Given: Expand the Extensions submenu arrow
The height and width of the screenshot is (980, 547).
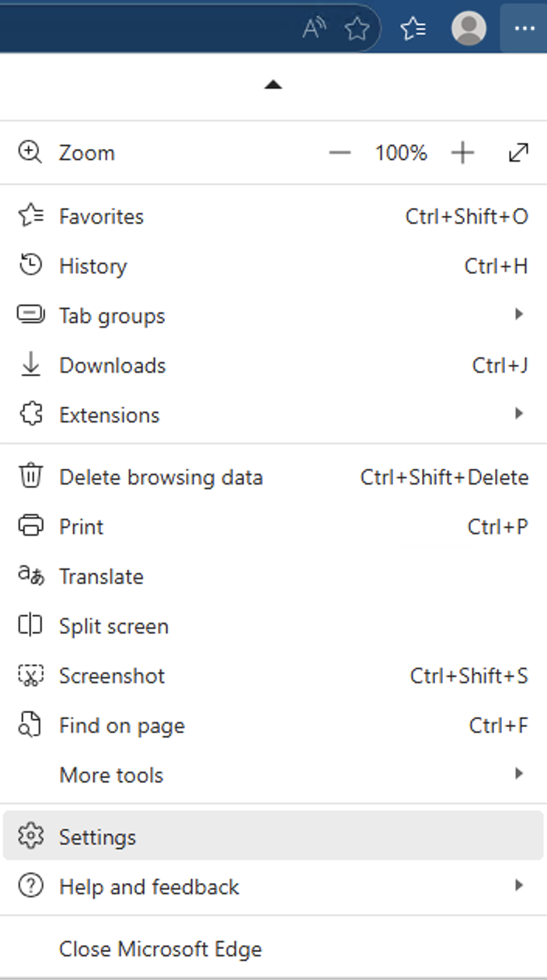Looking at the screenshot, I should point(518,414).
